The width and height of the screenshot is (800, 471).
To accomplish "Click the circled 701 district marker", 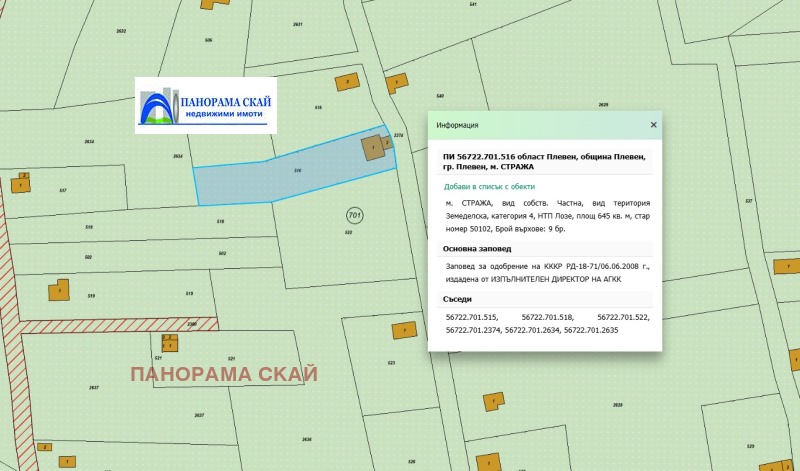I will [354, 215].
